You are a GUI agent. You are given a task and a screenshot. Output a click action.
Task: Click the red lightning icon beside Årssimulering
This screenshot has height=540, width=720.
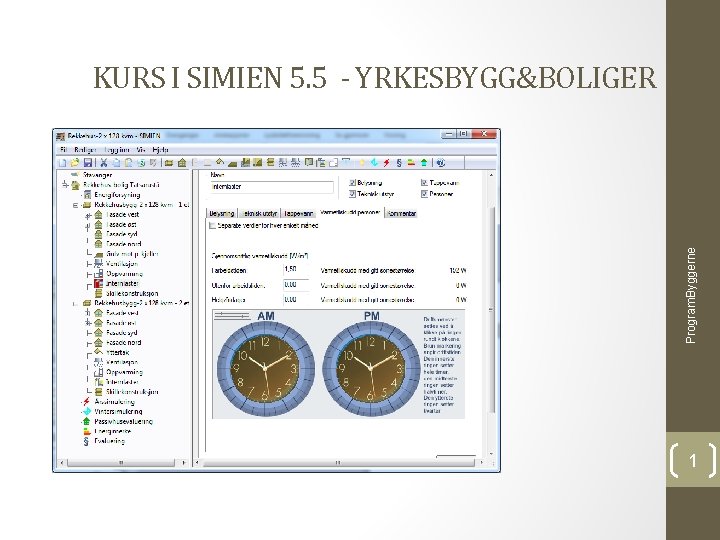coord(86,402)
